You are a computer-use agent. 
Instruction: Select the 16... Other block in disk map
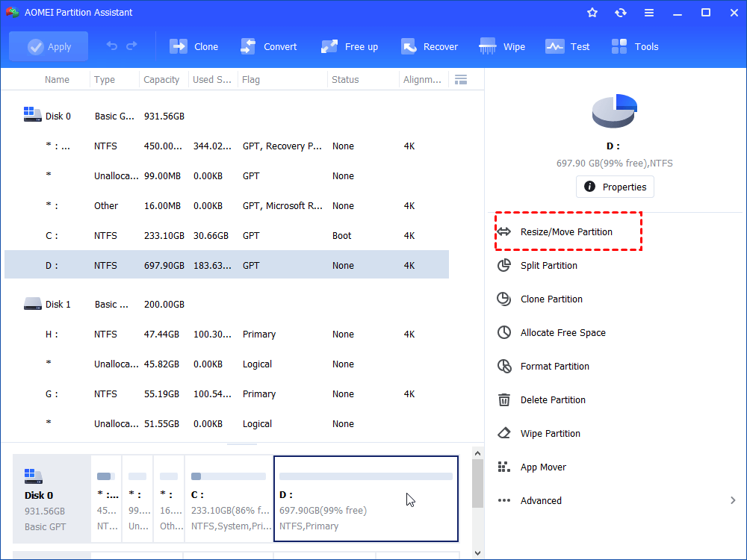point(169,499)
